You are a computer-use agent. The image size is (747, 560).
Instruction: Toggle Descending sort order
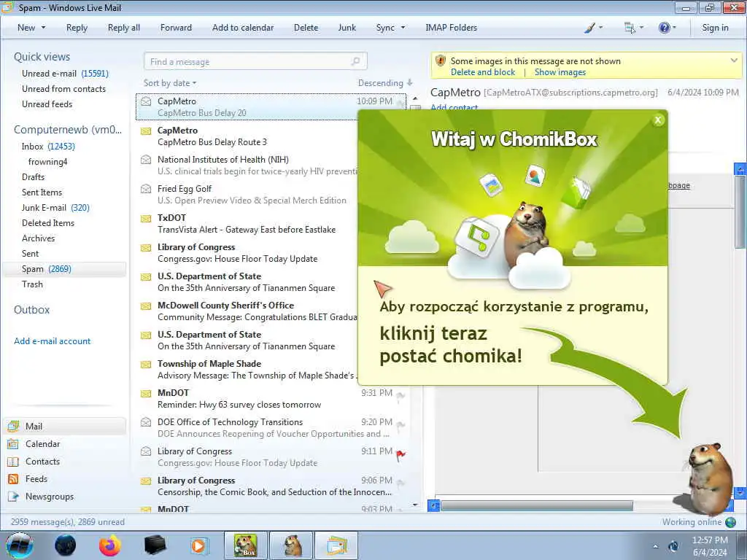pos(385,83)
